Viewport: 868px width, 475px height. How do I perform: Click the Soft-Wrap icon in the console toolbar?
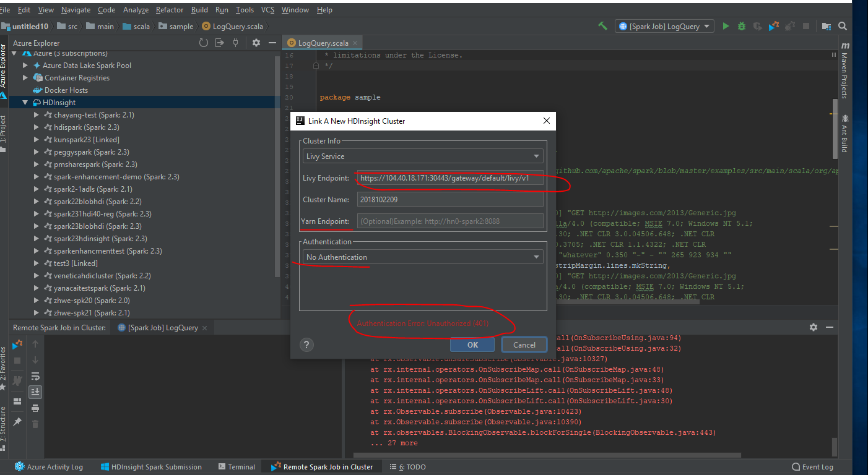coord(35,376)
